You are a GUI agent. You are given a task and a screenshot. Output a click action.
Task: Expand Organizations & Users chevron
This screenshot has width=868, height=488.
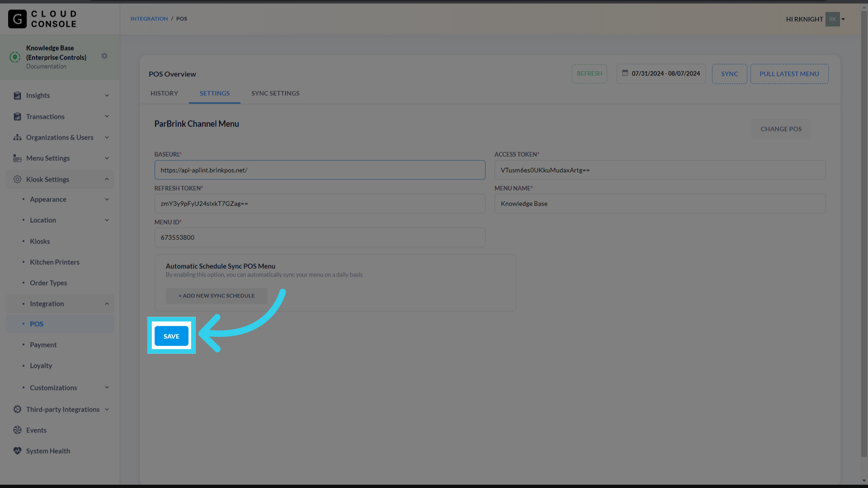[x=107, y=137]
